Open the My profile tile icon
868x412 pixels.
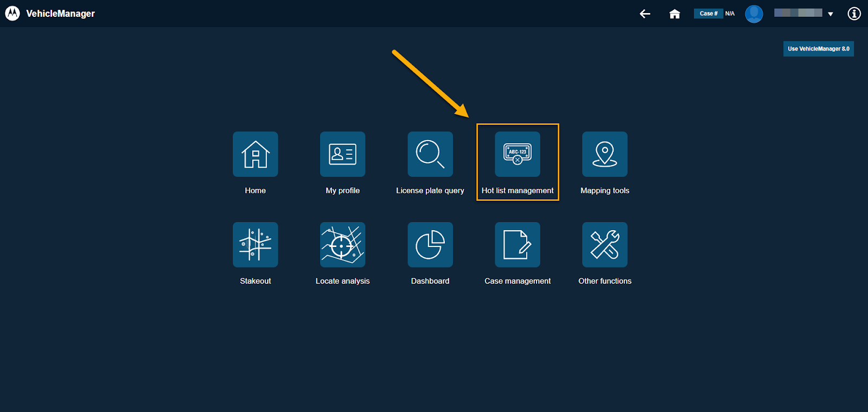click(343, 154)
